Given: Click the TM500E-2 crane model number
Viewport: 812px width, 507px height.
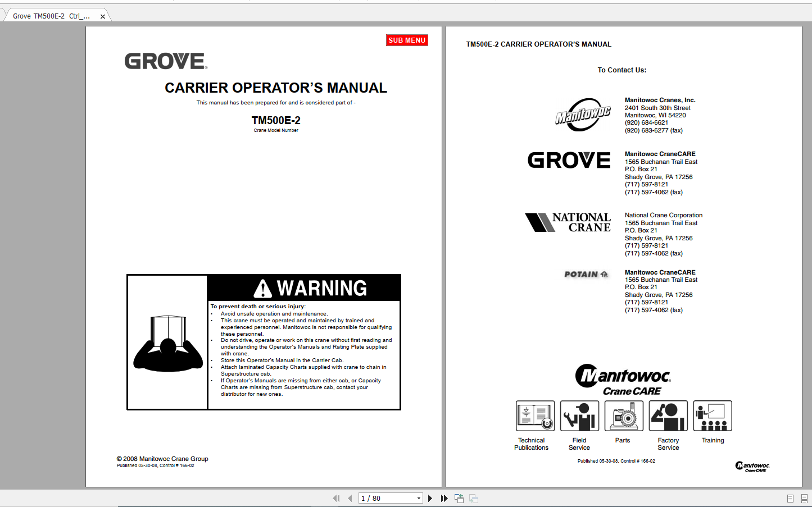Looking at the screenshot, I should (x=276, y=120).
